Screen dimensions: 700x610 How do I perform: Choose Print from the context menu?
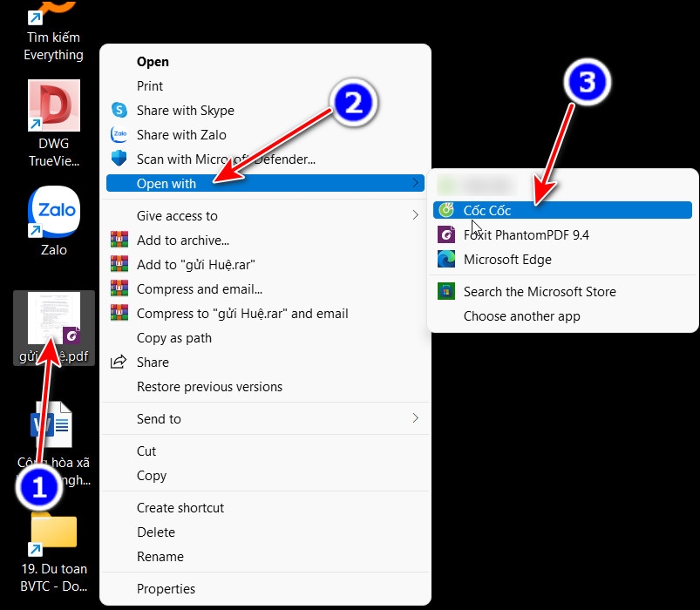[x=265, y=85]
